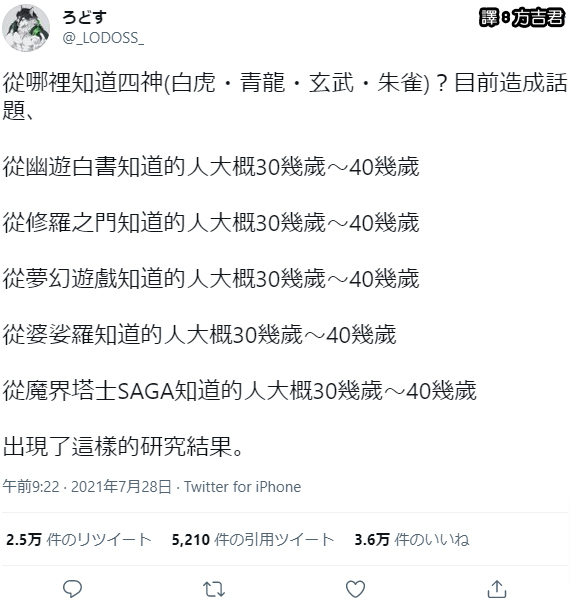Open the @_LODOSS_ handle link
The height and width of the screenshot is (605, 570).
click(103, 38)
